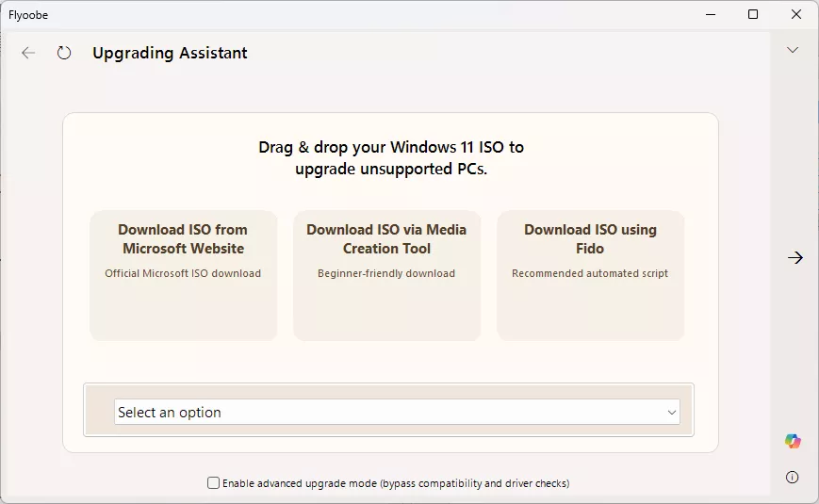Go back using the back arrow

point(28,53)
